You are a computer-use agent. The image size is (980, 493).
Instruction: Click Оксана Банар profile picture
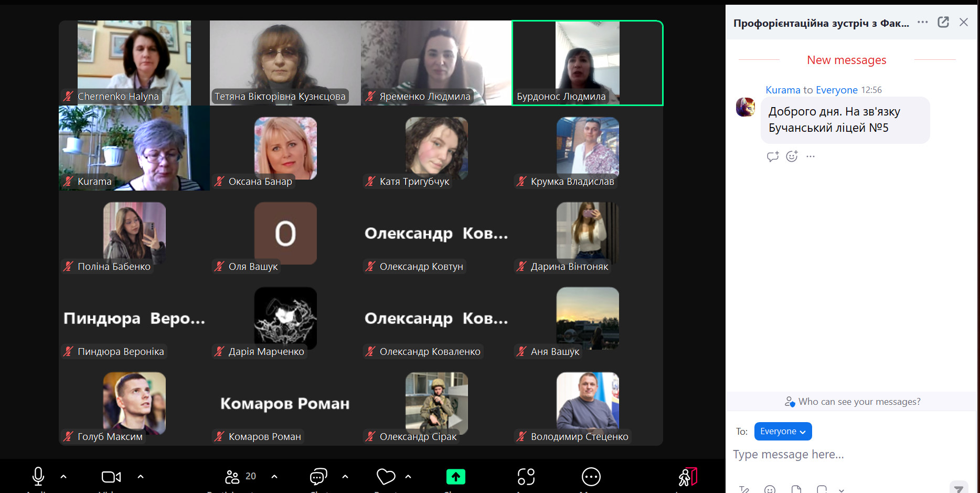coord(285,148)
